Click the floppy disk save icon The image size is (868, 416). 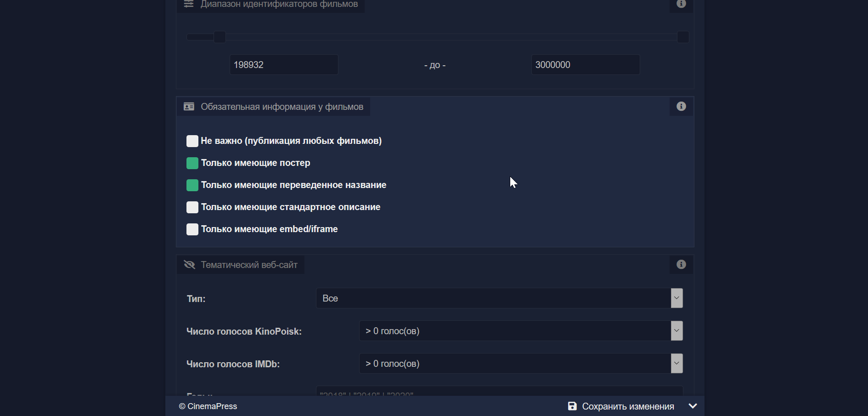pos(572,406)
